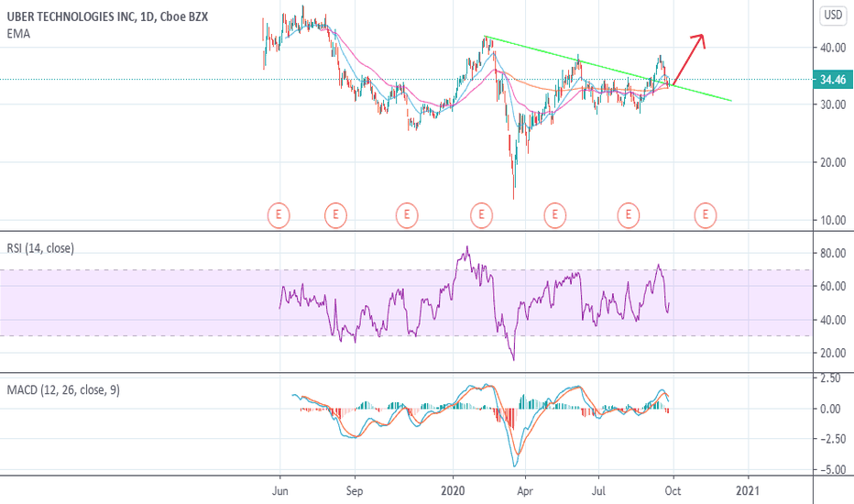The width and height of the screenshot is (854, 504).
Task: Click the earnings E marker near February 2020
Action: (481, 214)
